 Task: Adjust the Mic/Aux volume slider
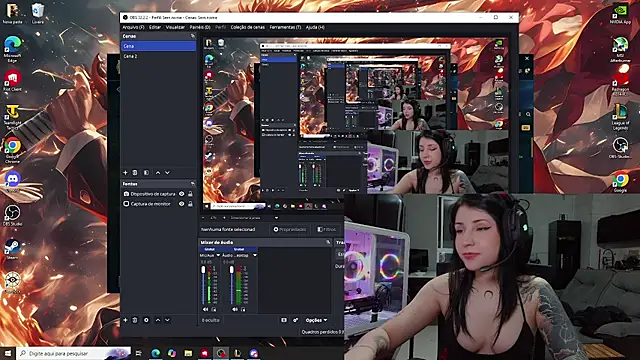(203, 285)
